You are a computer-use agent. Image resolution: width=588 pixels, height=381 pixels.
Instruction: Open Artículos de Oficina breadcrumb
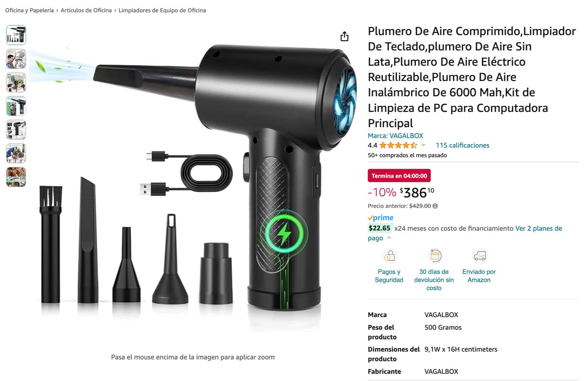point(86,10)
